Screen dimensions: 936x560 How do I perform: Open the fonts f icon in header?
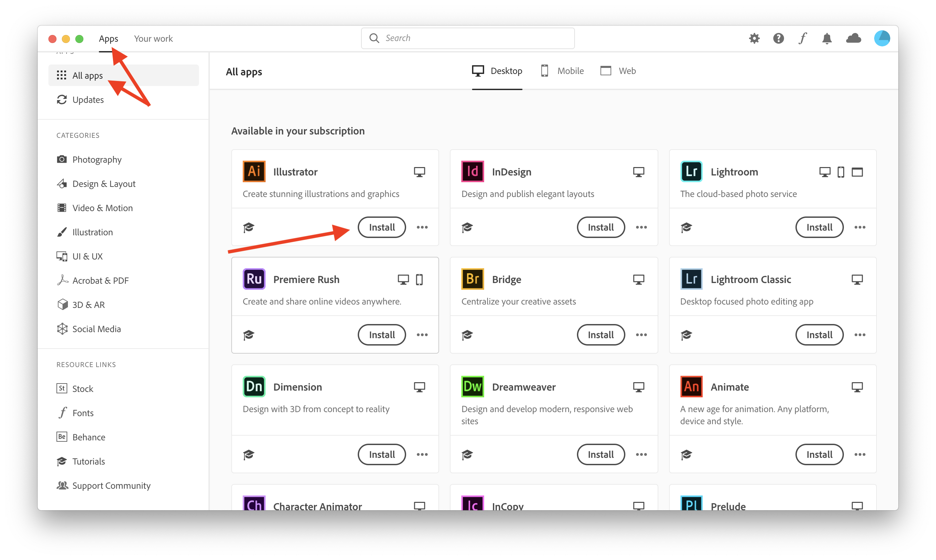[x=803, y=38]
